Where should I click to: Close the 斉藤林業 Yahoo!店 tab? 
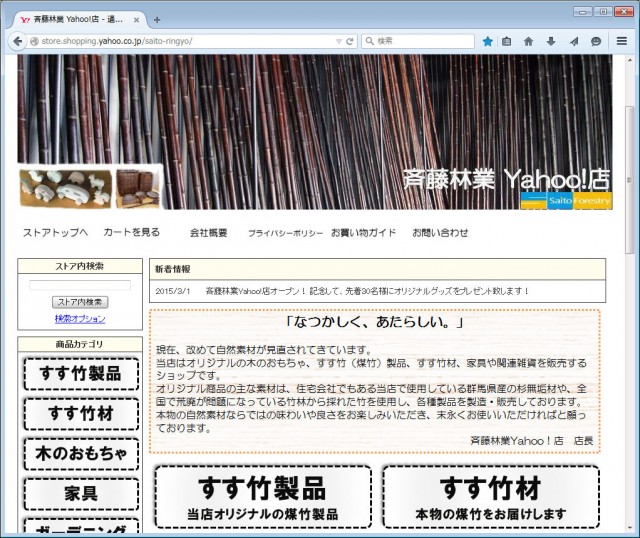(136, 20)
